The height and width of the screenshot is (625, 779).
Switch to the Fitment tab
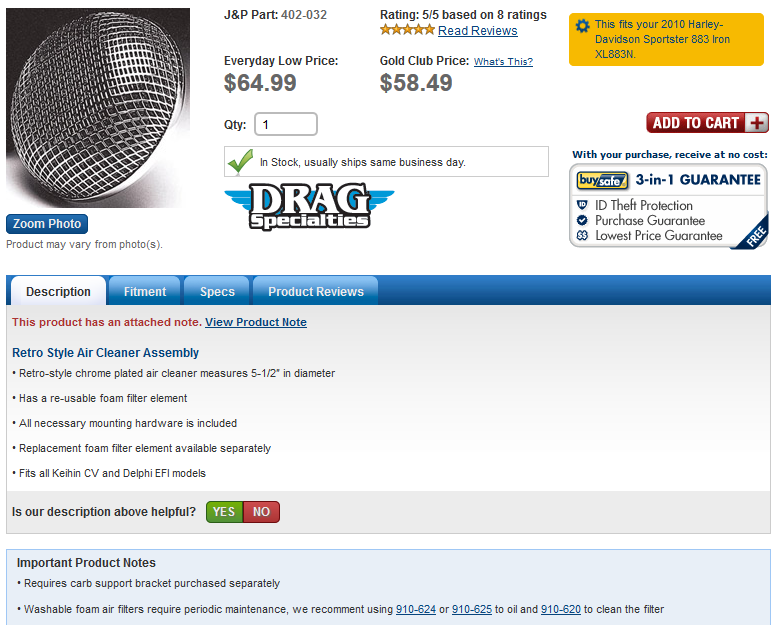click(x=145, y=291)
